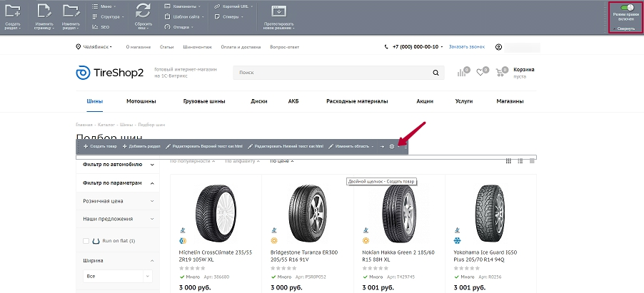The height and width of the screenshot is (293, 644).
Task: Collapse Фильтр по параметрам section
Action: (x=118, y=183)
